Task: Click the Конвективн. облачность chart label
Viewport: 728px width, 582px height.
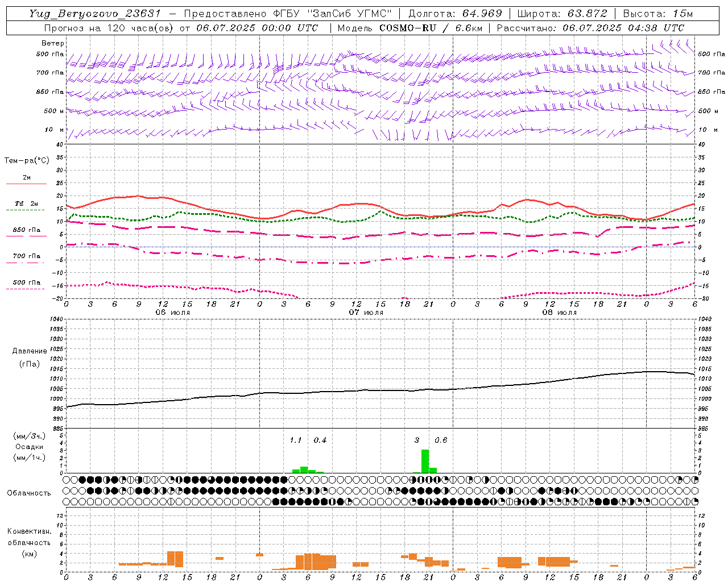Action: click(30, 542)
